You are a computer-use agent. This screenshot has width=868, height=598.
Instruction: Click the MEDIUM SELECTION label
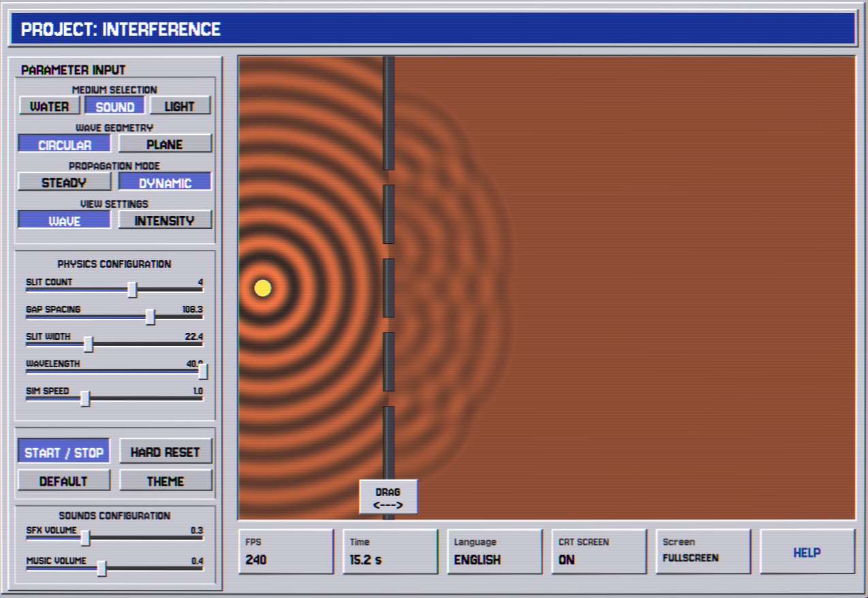pos(114,90)
